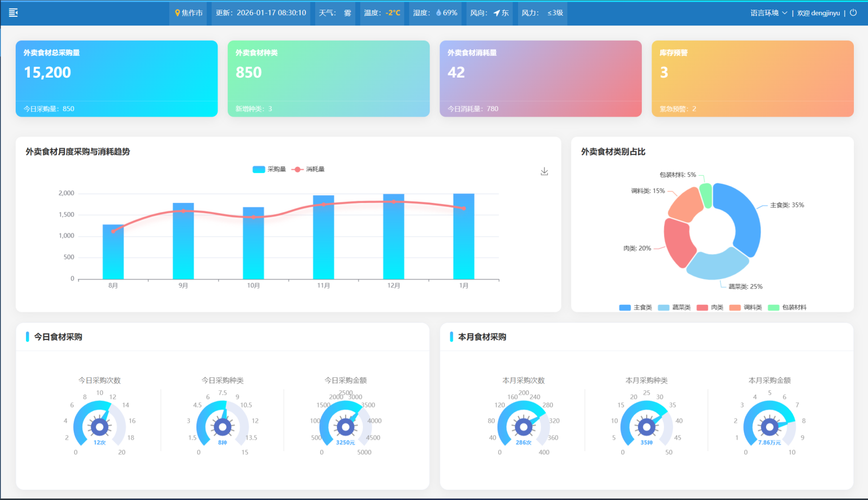Click the location pin icon beside 焦作市
The image size is (868, 500).
pyautogui.click(x=177, y=12)
